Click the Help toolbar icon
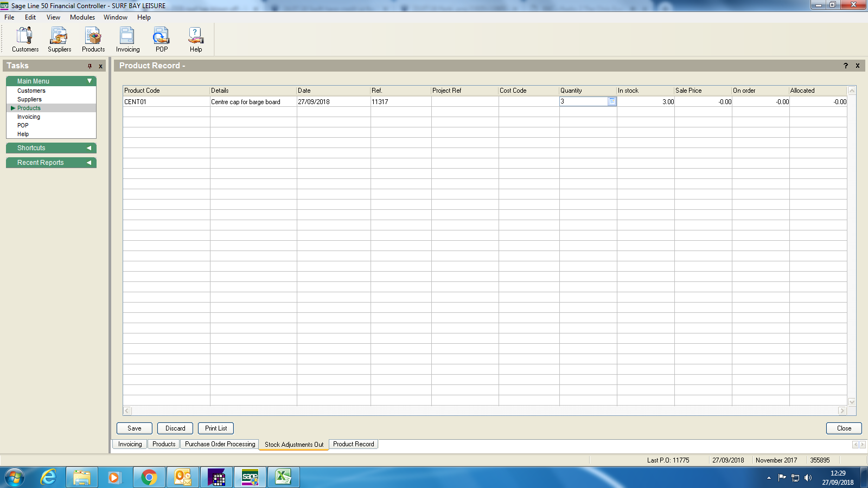 [x=196, y=40]
